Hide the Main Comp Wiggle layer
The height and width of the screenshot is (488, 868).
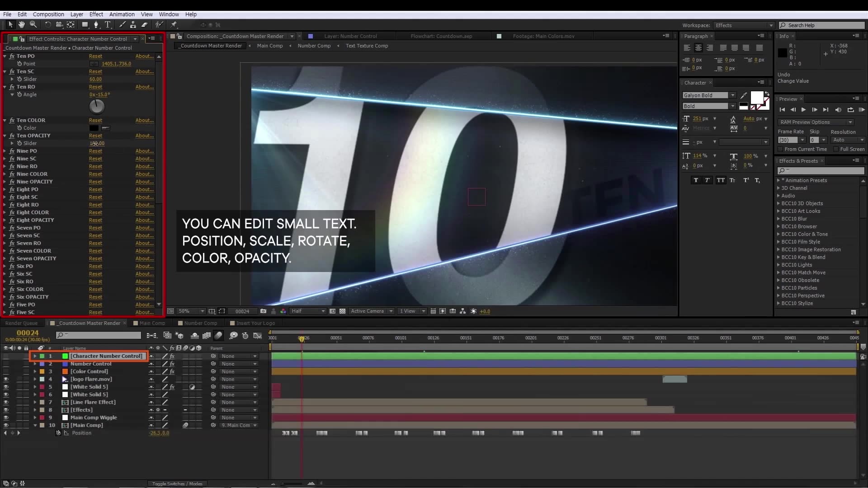(x=6, y=418)
